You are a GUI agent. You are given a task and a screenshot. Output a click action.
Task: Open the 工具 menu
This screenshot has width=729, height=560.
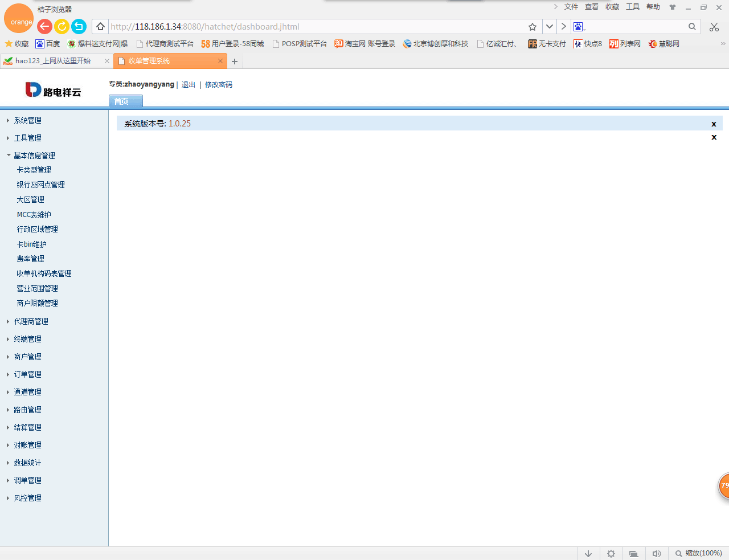pyautogui.click(x=633, y=7)
